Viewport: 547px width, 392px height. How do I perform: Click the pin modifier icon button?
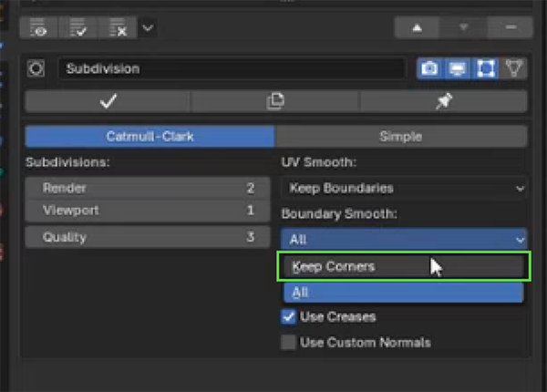coord(444,101)
